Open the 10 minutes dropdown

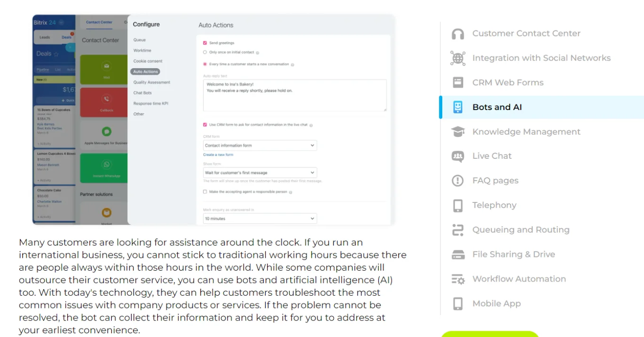pos(260,219)
